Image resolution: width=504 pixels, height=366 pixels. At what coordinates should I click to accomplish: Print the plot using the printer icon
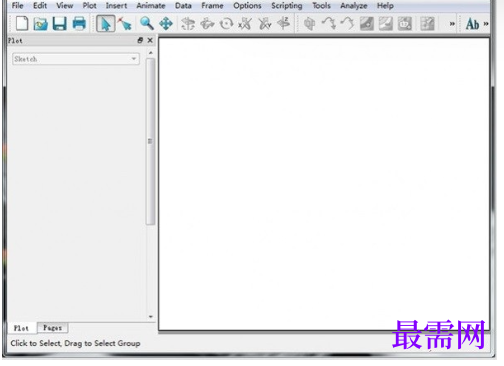point(79,24)
